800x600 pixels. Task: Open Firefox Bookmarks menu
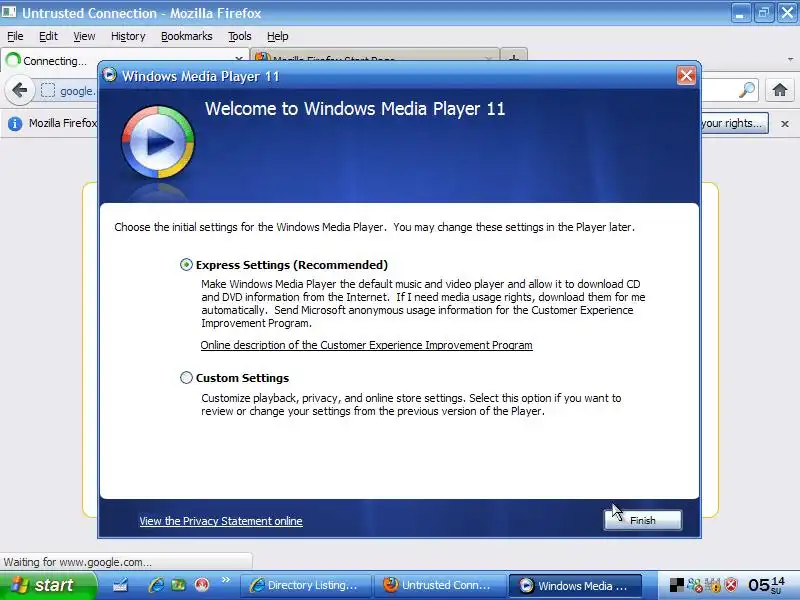(x=186, y=36)
